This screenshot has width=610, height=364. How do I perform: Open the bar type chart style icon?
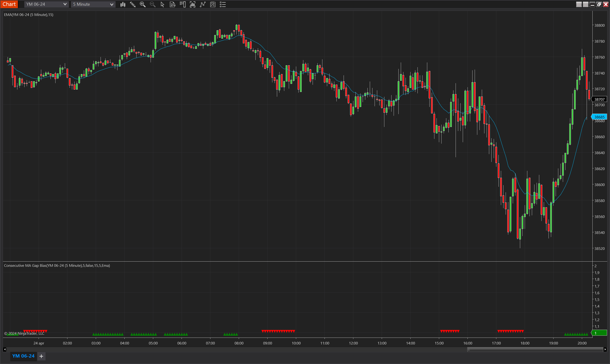tap(123, 4)
